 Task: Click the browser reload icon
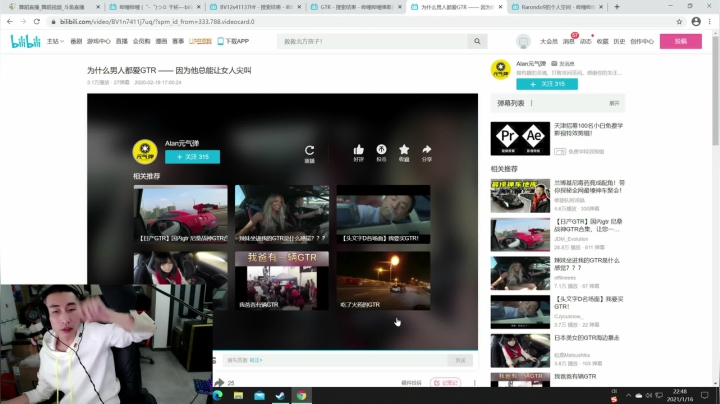(37, 22)
